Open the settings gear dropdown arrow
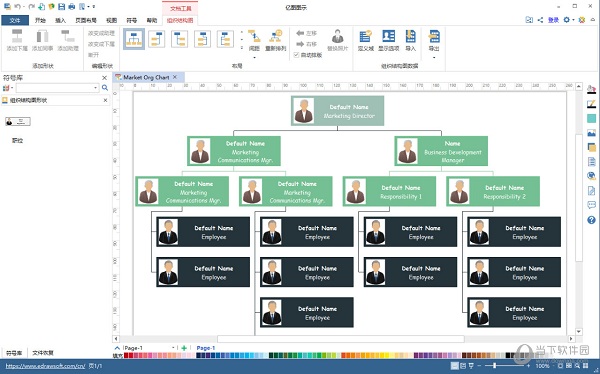The width and height of the screenshot is (600, 374). 573,20
